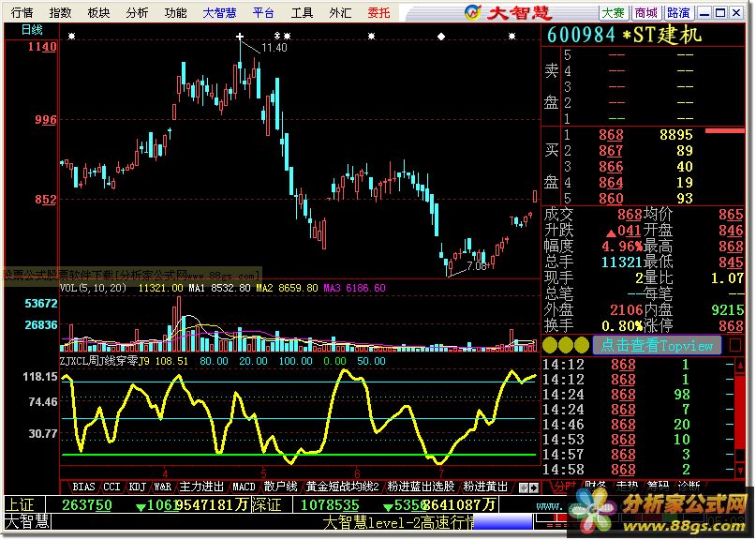Viewport: 756px width, 540px height.
Task: Click the 14:58 tick row
Action: tap(640, 470)
